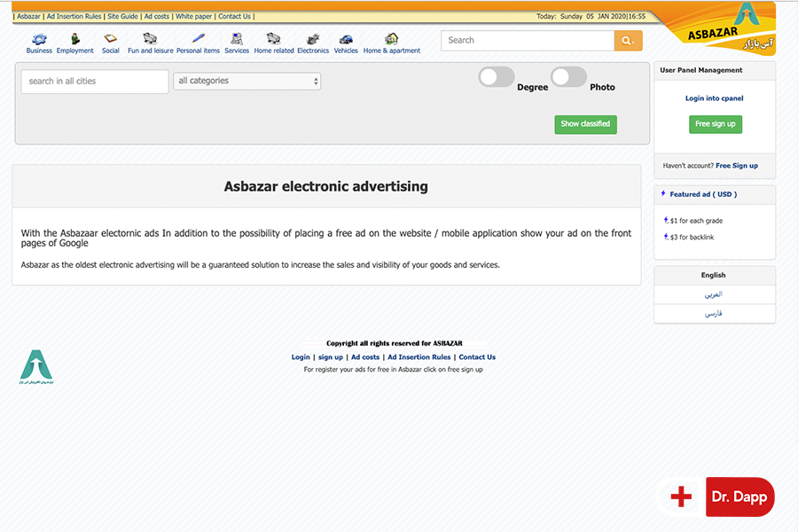798x532 pixels.
Task: Expand the all categories dropdown
Action: click(x=246, y=81)
